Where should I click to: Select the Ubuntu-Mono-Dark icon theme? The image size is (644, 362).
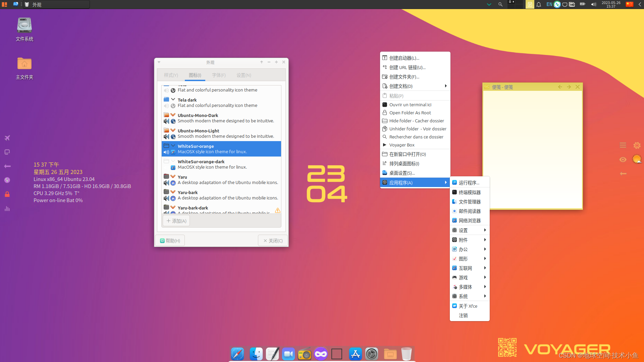click(221, 118)
